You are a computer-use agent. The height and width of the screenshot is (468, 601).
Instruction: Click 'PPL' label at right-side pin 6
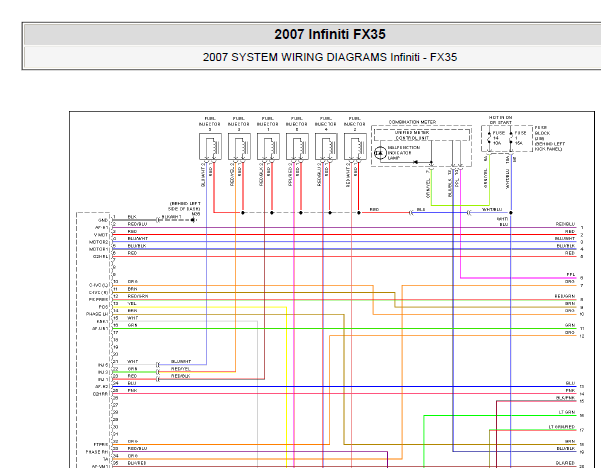(x=571, y=275)
